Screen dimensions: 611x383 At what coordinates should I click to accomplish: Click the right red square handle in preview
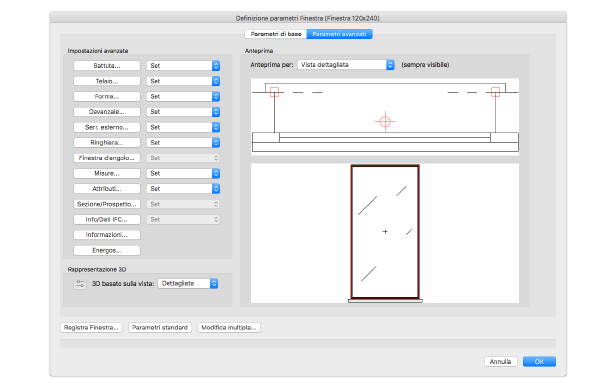[x=495, y=92]
